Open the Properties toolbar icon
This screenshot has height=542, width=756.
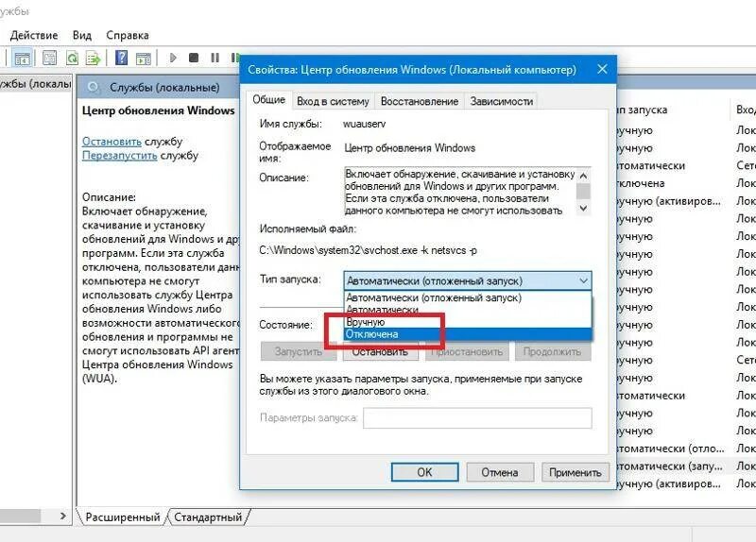coord(49,59)
